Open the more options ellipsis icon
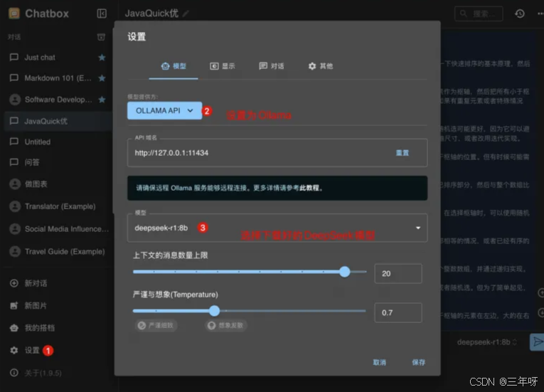544x392 pixels. tap(540, 14)
